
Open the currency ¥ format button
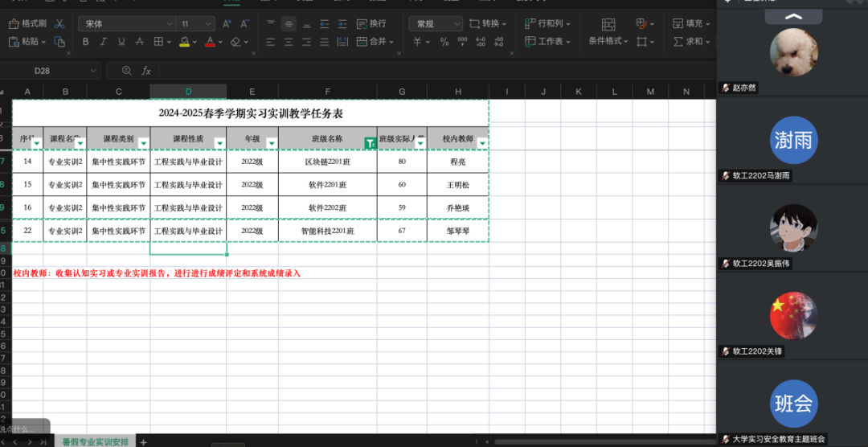[x=421, y=42]
